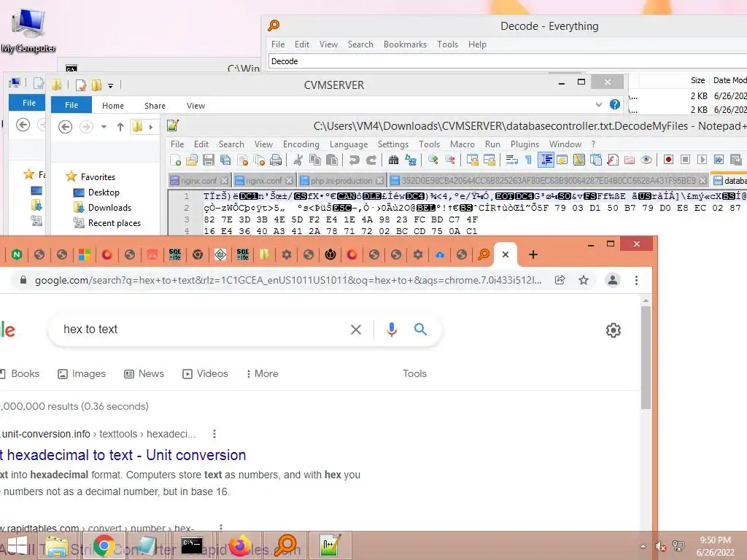Viewport: 747px width, 560px height.
Task: Click the blue help icon in CVMSERVER window
Action: tap(615, 104)
